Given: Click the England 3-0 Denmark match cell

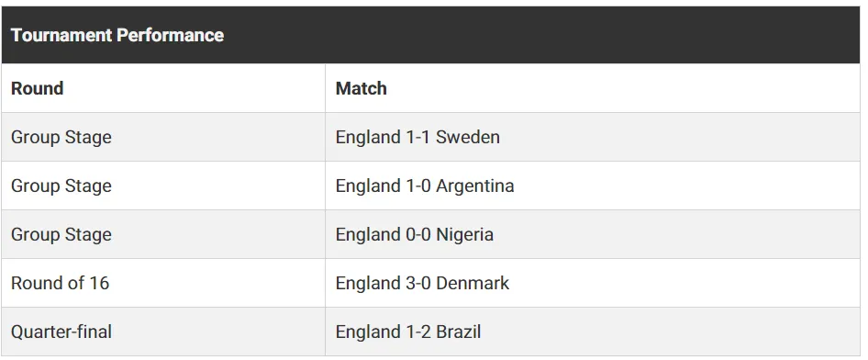Looking at the screenshot, I should coord(593,283).
